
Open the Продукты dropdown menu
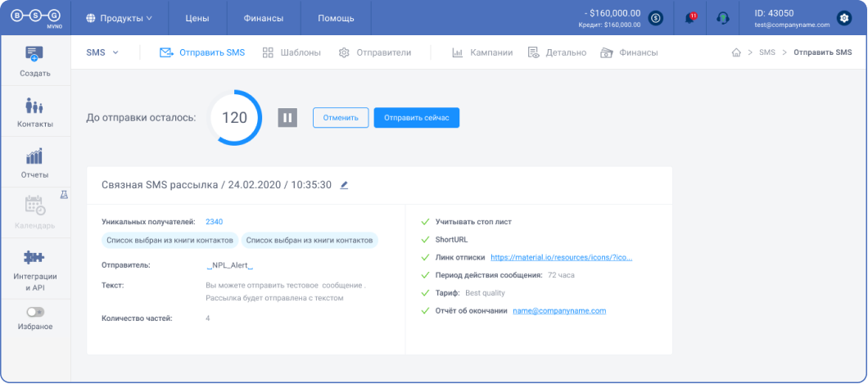click(x=120, y=18)
